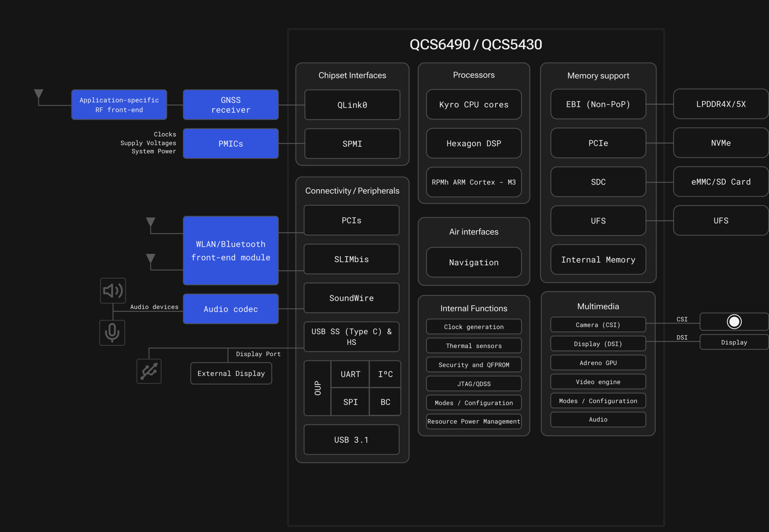Click the Connectivity / Peripherals heading
The image size is (769, 532).
[x=352, y=191]
